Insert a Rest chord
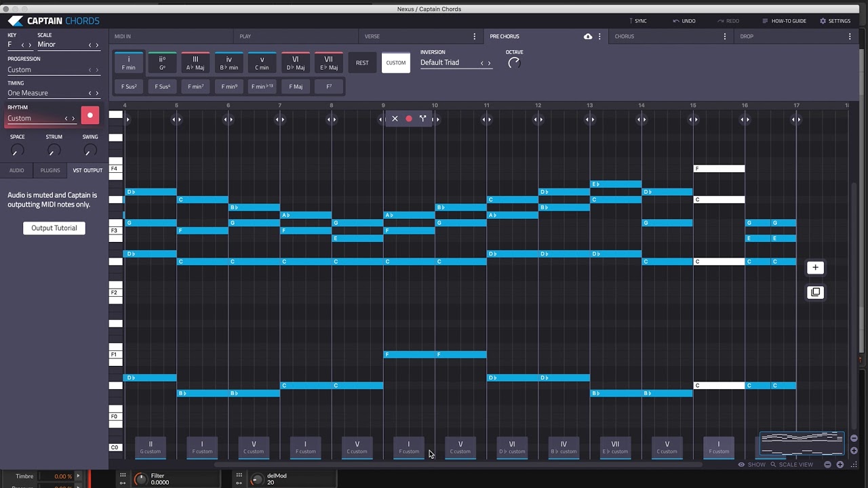This screenshot has width=868, height=488. pos(362,63)
